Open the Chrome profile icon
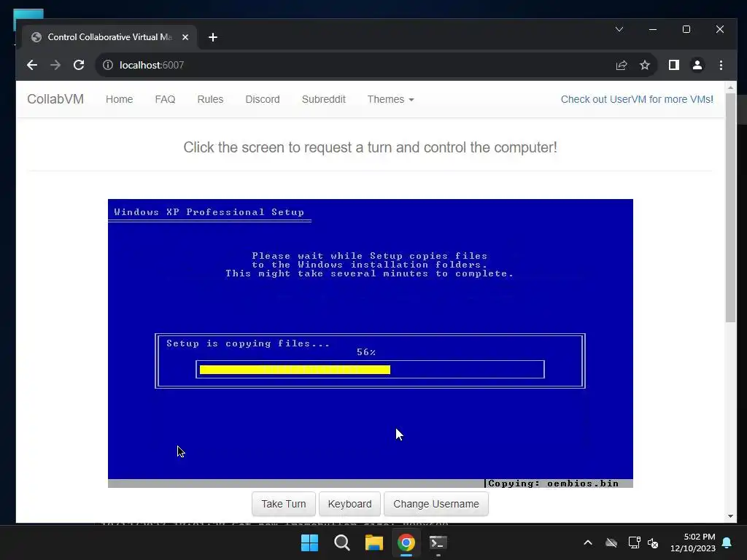The image size is (747, 560). pos(697,65)
